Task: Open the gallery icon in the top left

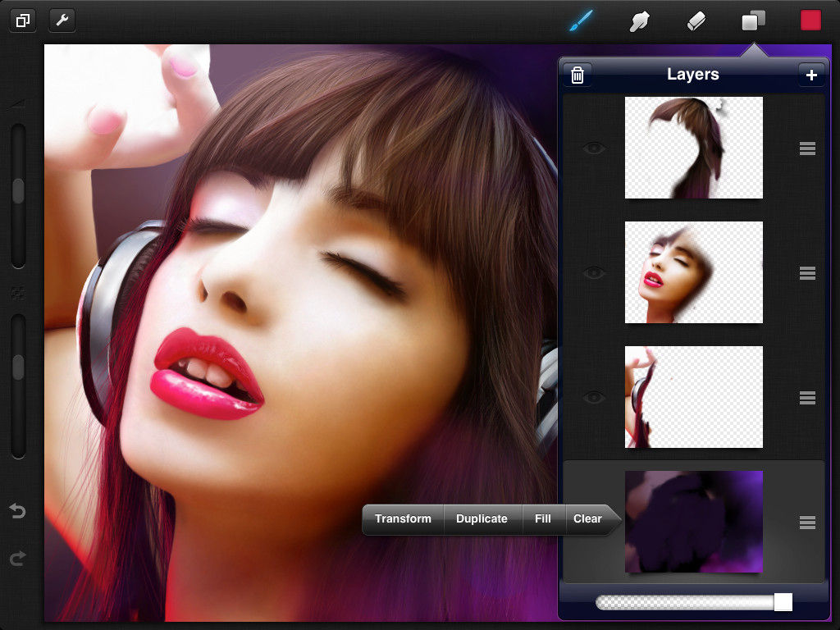Action: tap(23, 21)
